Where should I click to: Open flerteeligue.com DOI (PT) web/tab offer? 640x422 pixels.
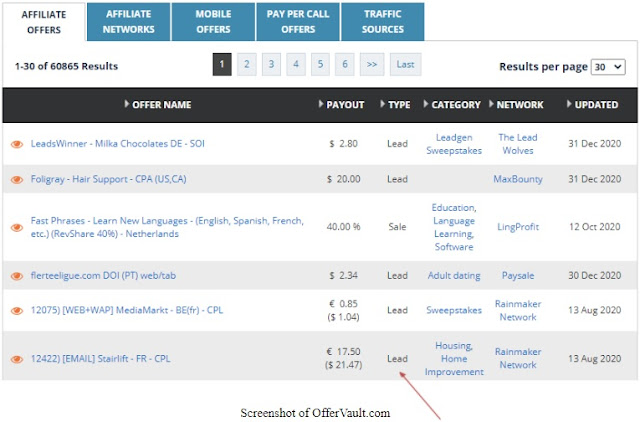point(103,275)
